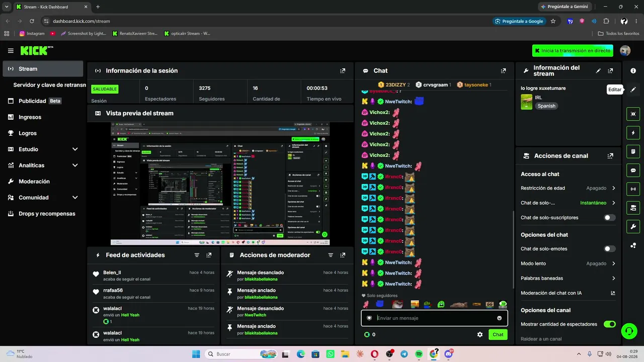
Task: Click the pencil in the Información del stream header
Action: (x=598, y=71)
